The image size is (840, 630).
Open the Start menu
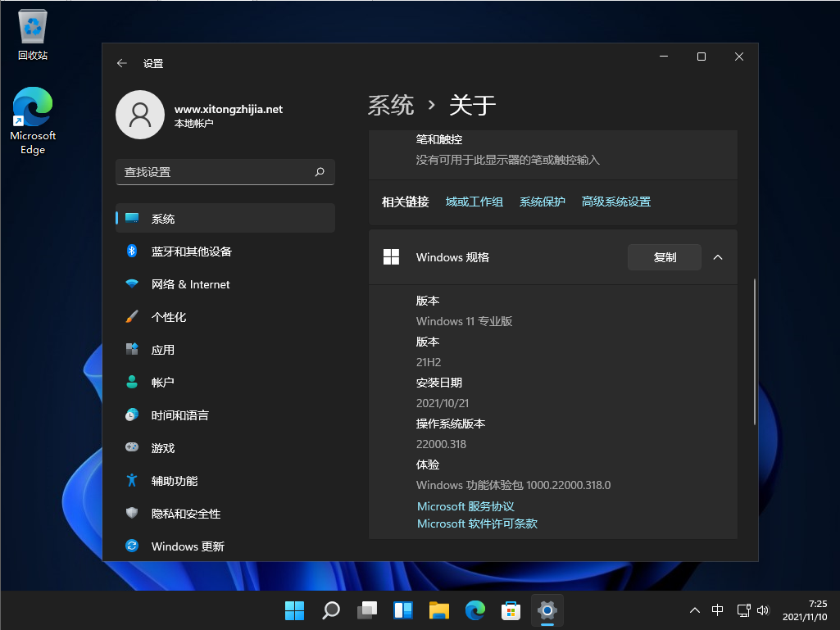tap(294, 610)
